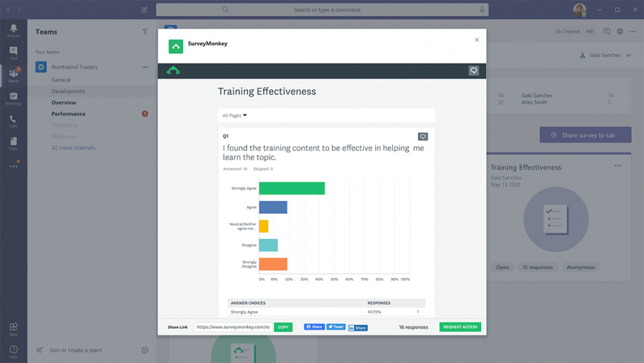
Task: Click the forward navigation arrow
Action: 19,9
